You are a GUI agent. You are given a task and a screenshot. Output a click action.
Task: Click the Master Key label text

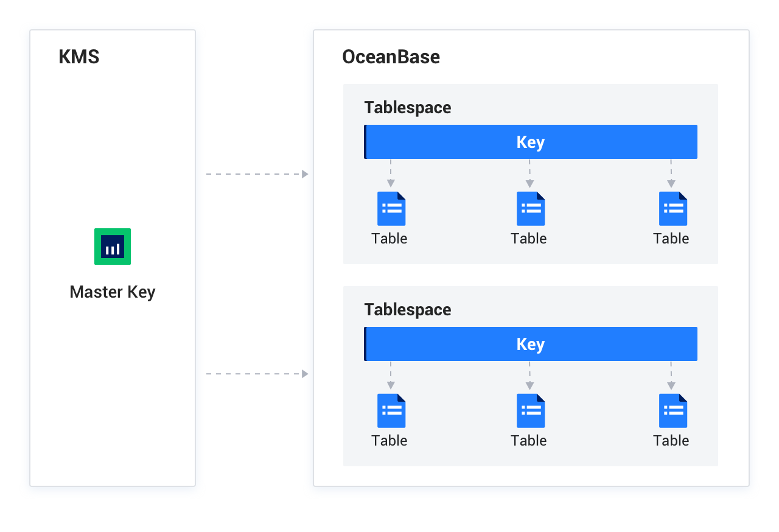(x=112, y=292)
